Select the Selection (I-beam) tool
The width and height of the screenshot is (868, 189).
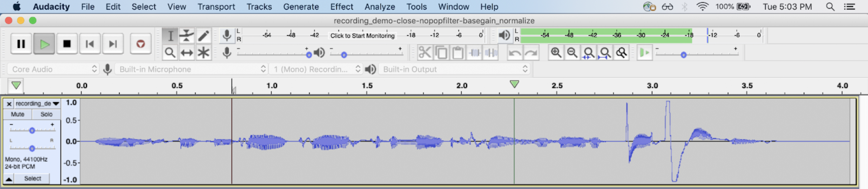coord(170,36)
